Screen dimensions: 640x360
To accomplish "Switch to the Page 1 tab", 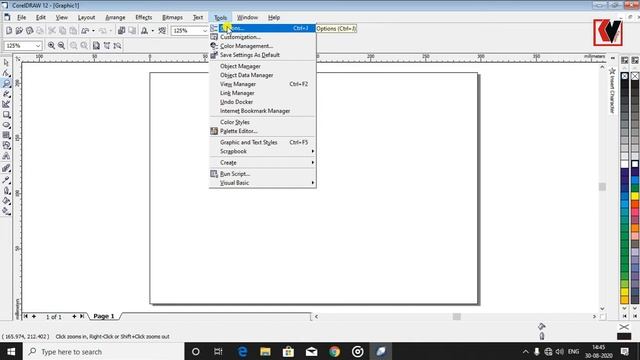I will [104, 316].
